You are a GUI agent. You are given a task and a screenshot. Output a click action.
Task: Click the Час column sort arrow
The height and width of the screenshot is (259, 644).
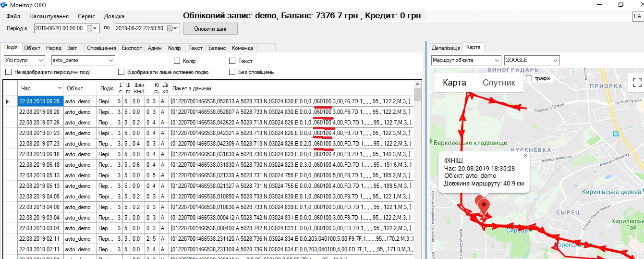(x=60, y=88)
